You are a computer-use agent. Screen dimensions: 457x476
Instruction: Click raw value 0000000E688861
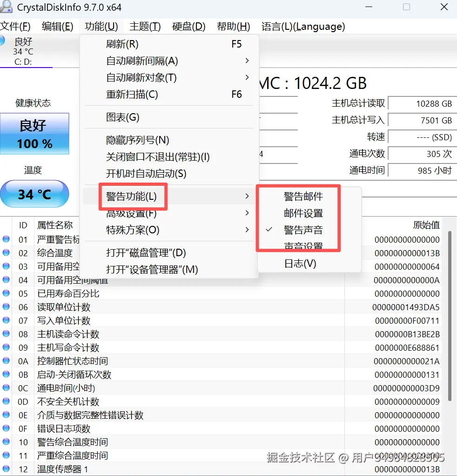pos(407,347)
